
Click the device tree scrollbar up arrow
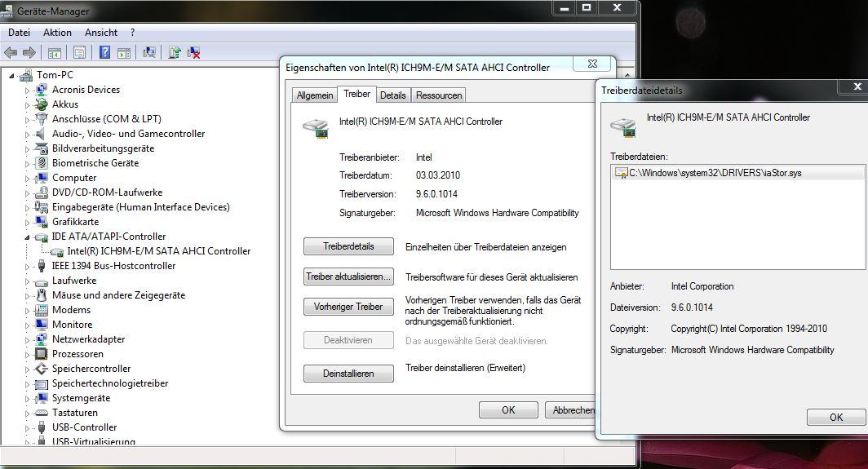627,74
